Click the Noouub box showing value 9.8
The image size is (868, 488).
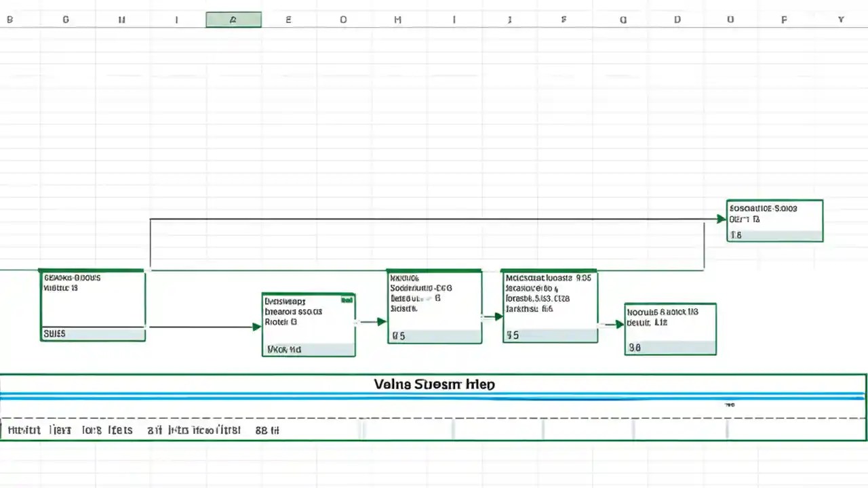point(670,329)
